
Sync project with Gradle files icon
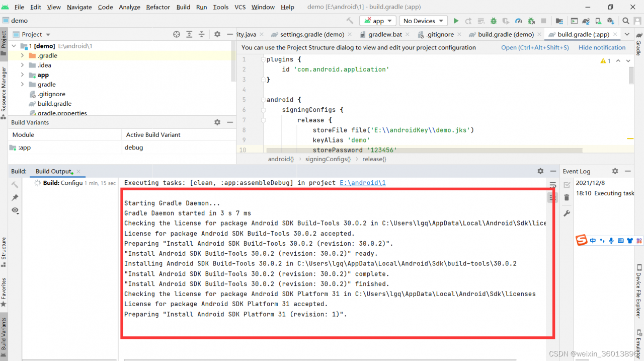[586, 21]
